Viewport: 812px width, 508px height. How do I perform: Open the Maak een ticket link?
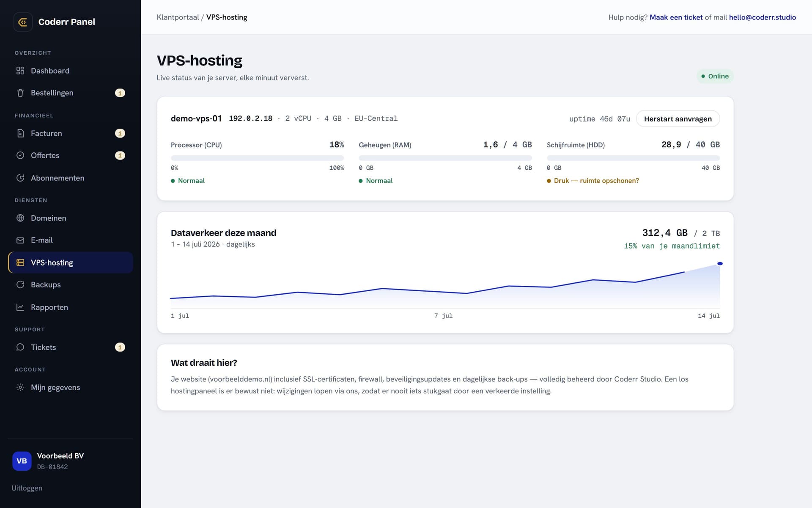tap(676, 17)
